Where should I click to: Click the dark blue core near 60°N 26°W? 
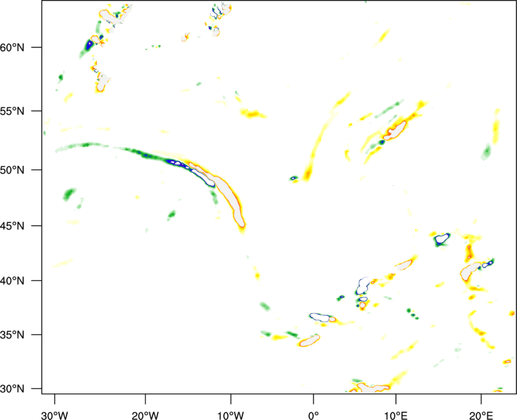pos(90,45)
